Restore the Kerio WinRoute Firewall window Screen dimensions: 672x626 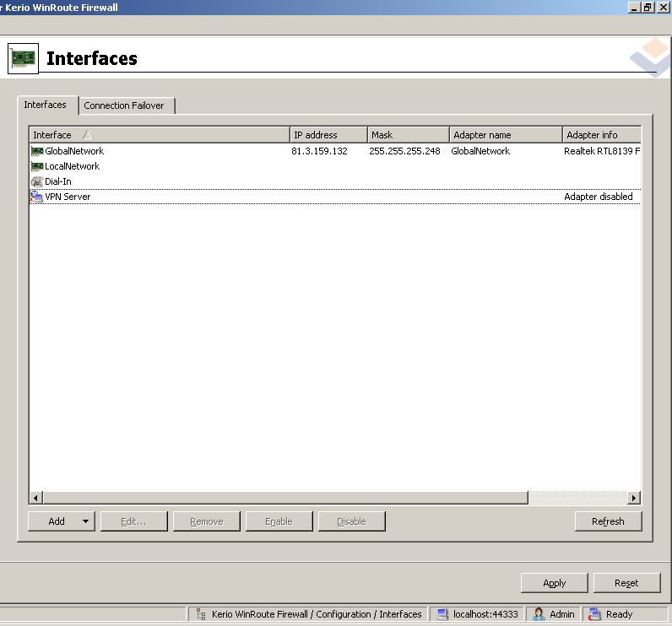pos(648,8)
